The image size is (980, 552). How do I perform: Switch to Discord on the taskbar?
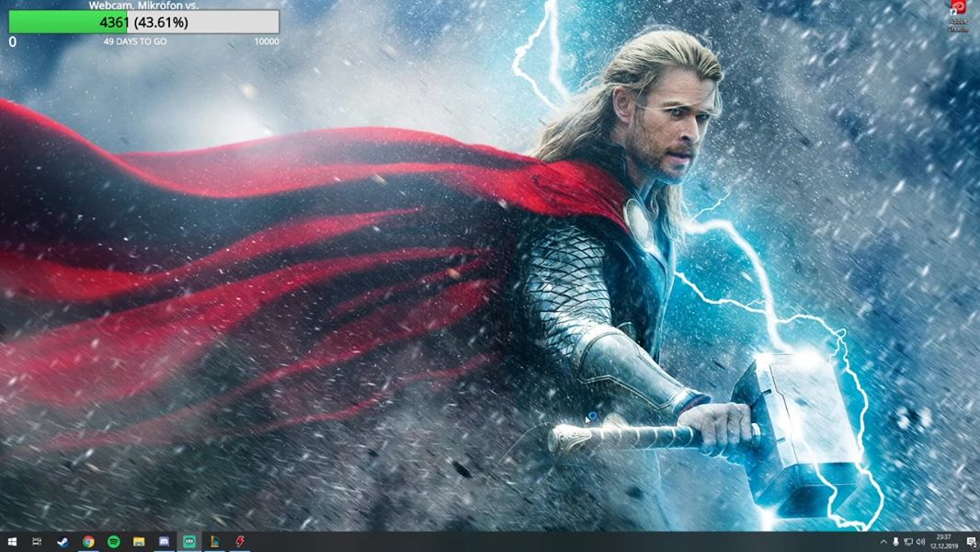[164, 541]
